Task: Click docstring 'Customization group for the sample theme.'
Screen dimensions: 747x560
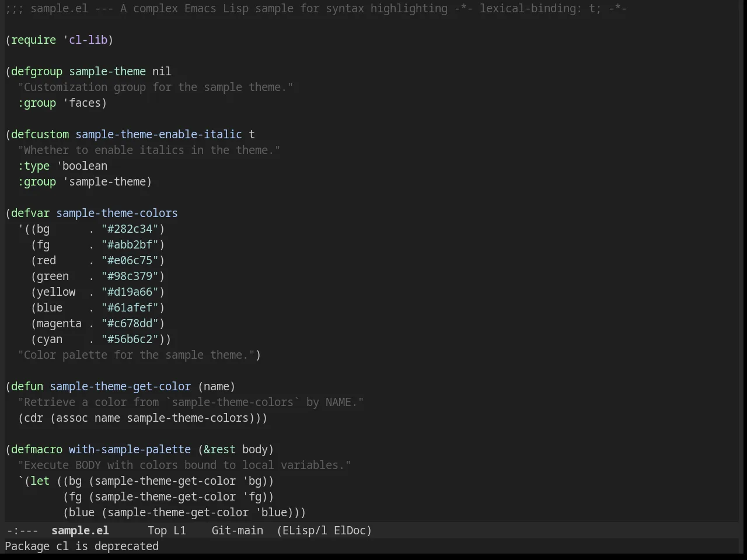Action: (x=156, y=87)
